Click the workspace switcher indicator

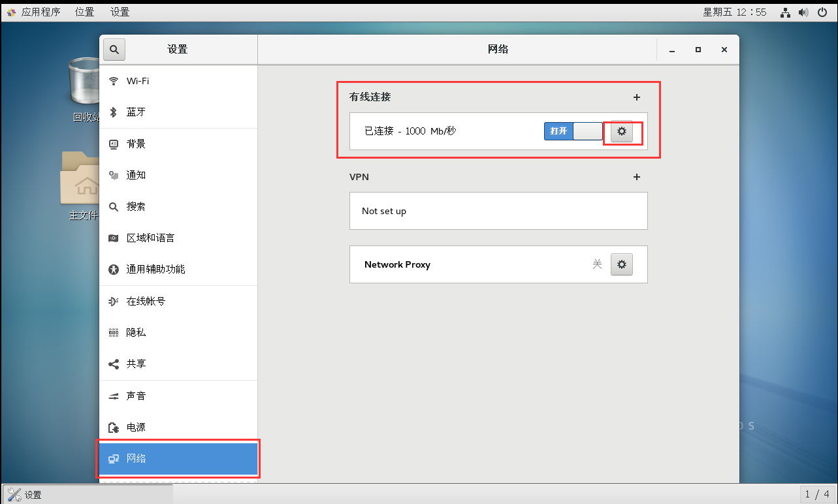(x=816, y=494)
